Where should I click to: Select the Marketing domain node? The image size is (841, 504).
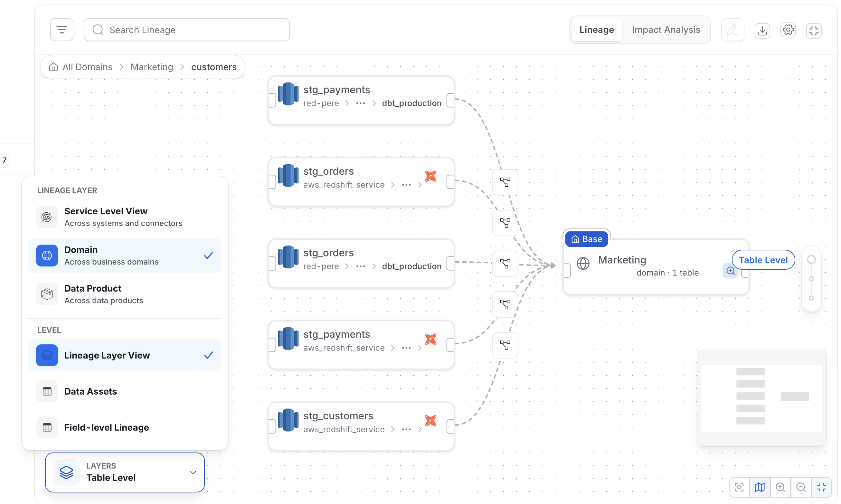coord(656,266)
